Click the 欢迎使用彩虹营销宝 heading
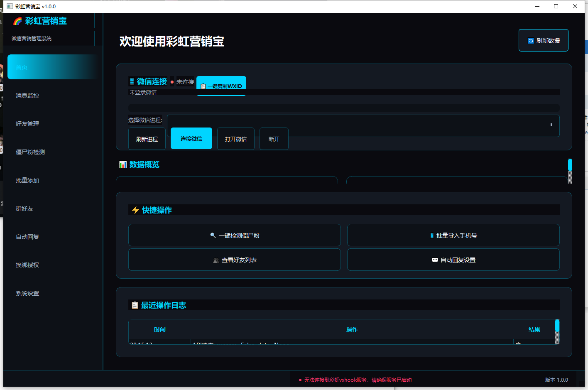 point(172,41)
